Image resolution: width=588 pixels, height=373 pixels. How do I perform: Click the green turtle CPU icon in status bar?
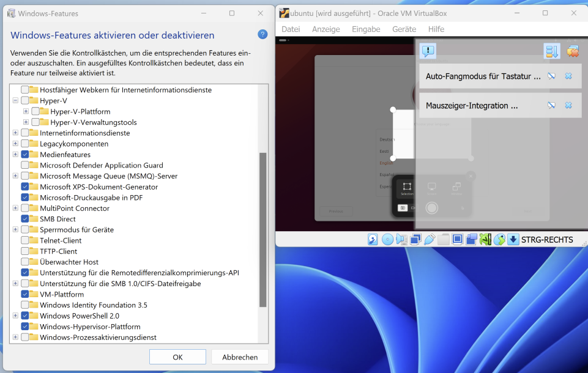click(485, 240)
